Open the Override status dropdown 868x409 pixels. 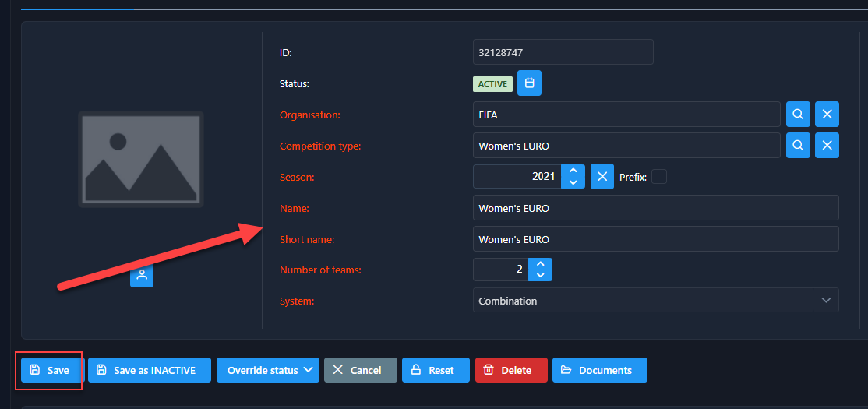268,370
